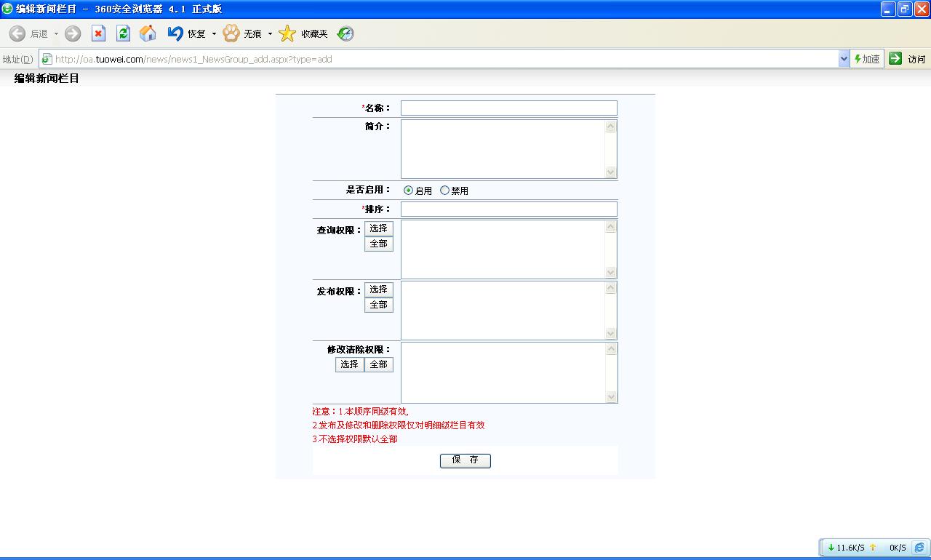Click the green 访问 go arrow
Image resolution: width=931 pixels, height=560 pixels.
click(x=895, y=59)
